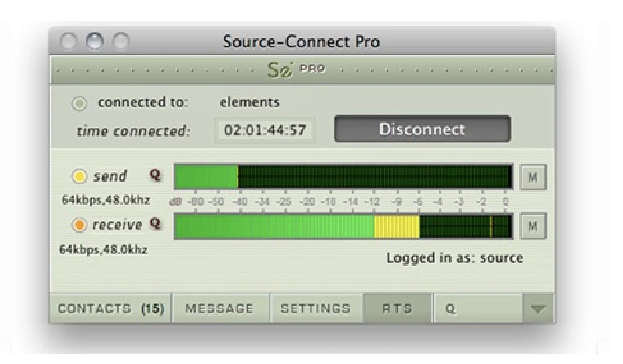Click the send level meter
Image resolution: width=623 pixels, height=364 pixels.
(343, 177)
